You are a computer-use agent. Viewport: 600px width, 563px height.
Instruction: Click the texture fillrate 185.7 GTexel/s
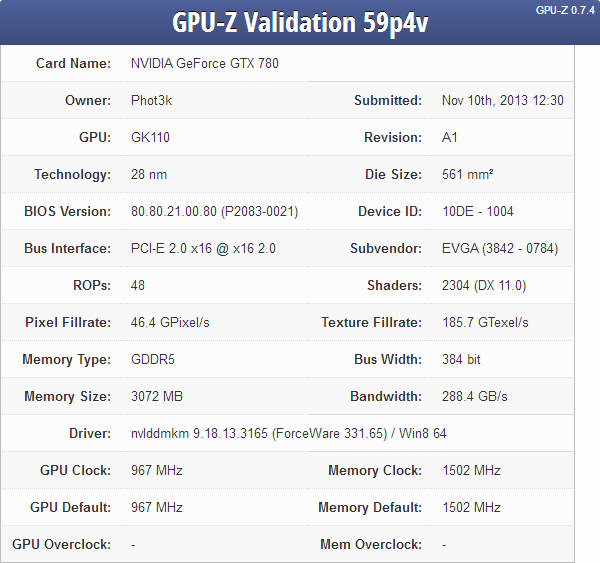point(485,322)
